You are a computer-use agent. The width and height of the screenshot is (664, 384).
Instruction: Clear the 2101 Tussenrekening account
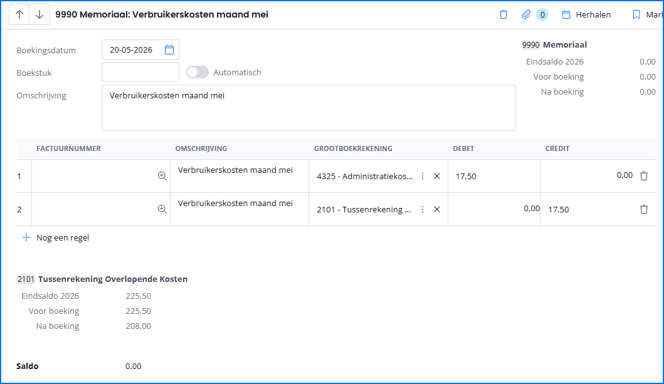point(437,209)
